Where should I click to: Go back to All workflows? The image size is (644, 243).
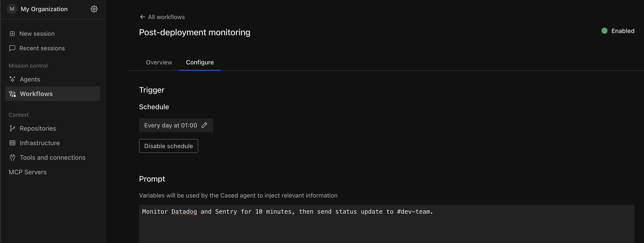point(166,17)
